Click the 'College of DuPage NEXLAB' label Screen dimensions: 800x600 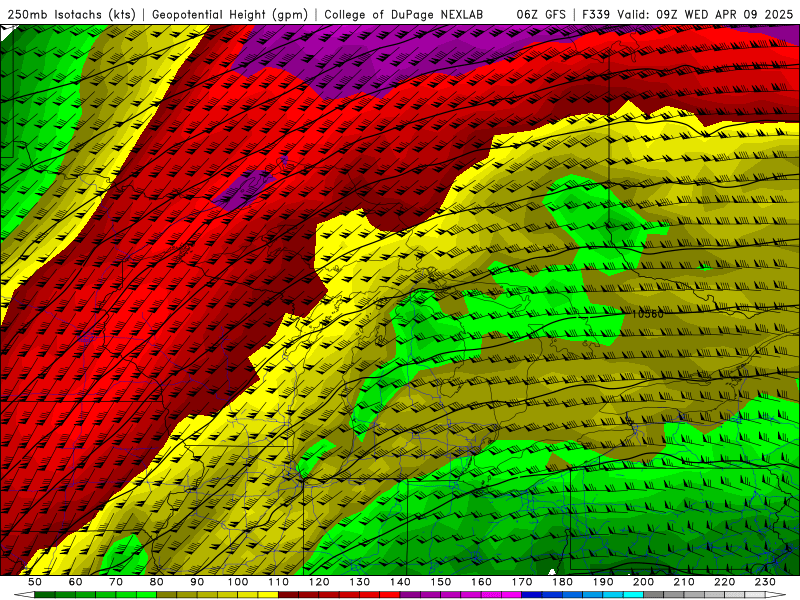coord(404,15)
